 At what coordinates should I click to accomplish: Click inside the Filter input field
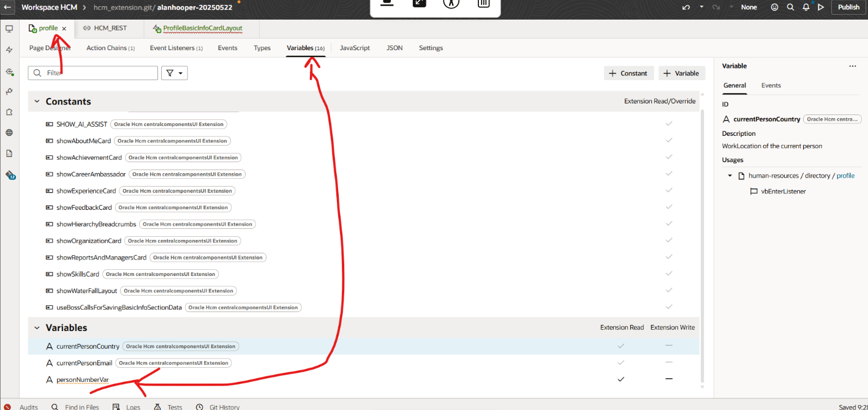(92, 72)
